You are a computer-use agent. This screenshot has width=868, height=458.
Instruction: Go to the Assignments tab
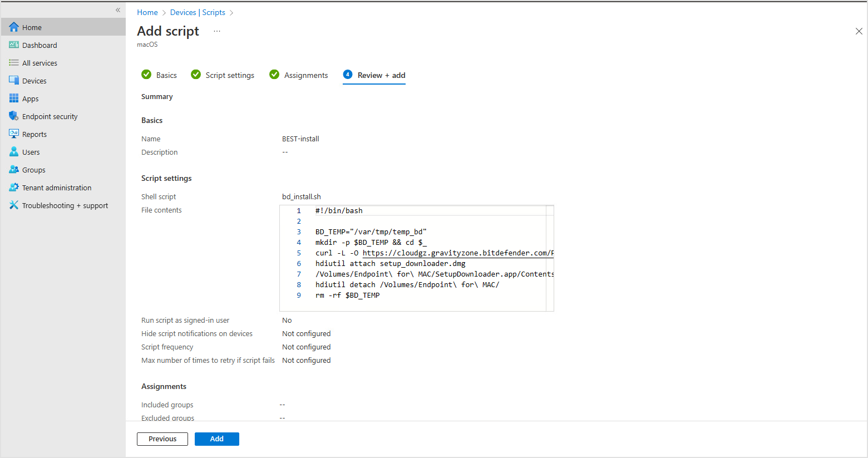click(x=305, y=75)
